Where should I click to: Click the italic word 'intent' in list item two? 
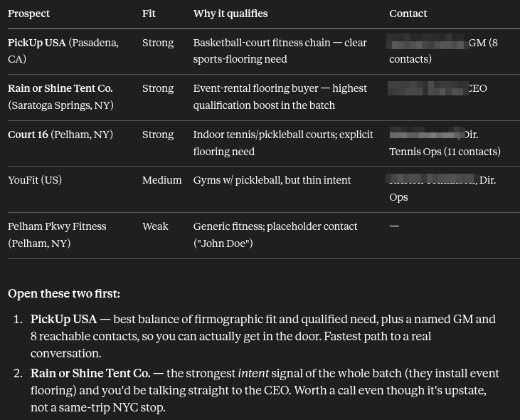[x=253, y=373]
